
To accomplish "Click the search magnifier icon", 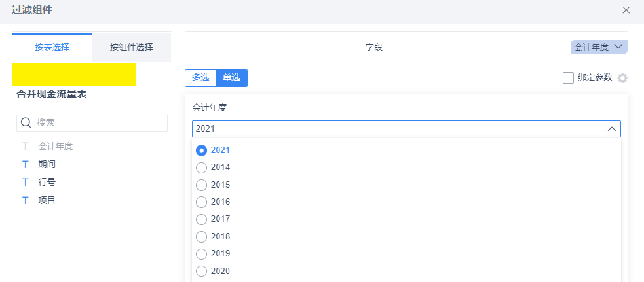I will pos(26,122).
